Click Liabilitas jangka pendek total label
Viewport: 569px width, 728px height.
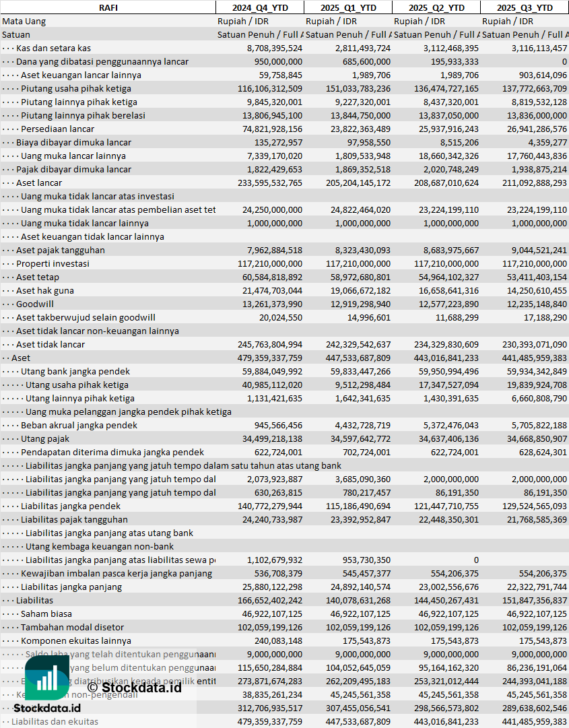pyautogui.click(x=71, y=506)
